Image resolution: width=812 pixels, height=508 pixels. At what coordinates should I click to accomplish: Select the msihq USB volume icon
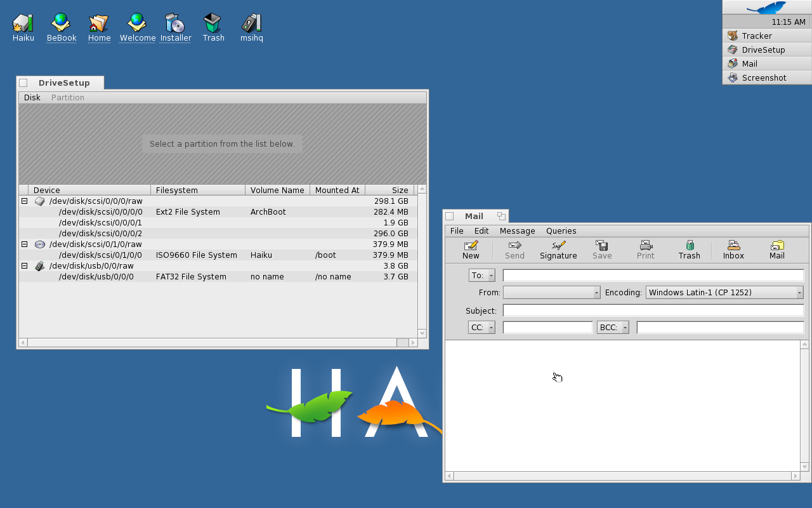251,28
